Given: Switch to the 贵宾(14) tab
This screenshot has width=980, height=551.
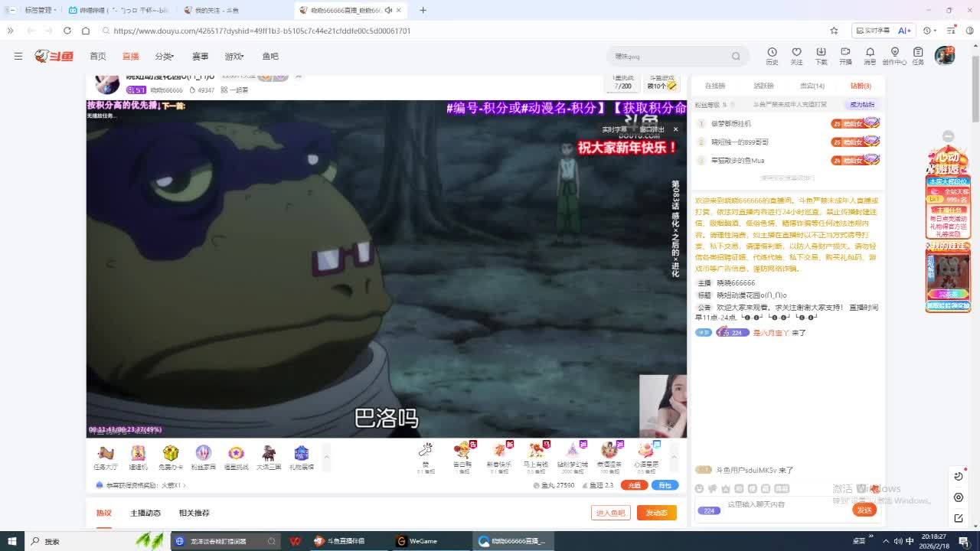Looking at the screenshot, I should point(812,86).
